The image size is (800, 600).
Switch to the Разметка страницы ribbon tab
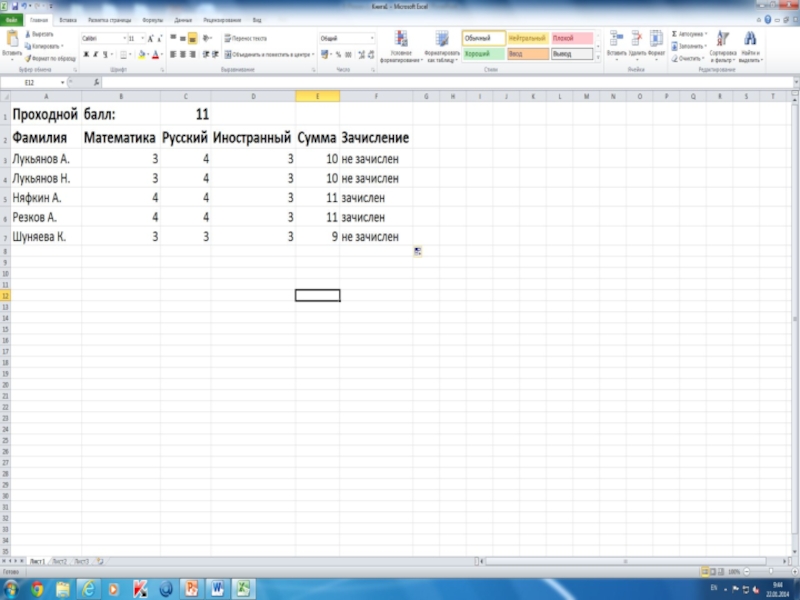[x=110, y=20]
